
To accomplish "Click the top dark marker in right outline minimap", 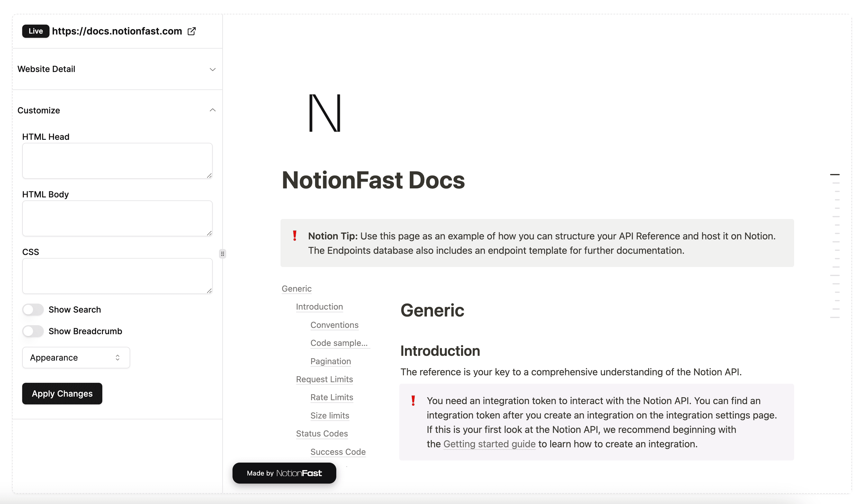I will click(835, 175).
